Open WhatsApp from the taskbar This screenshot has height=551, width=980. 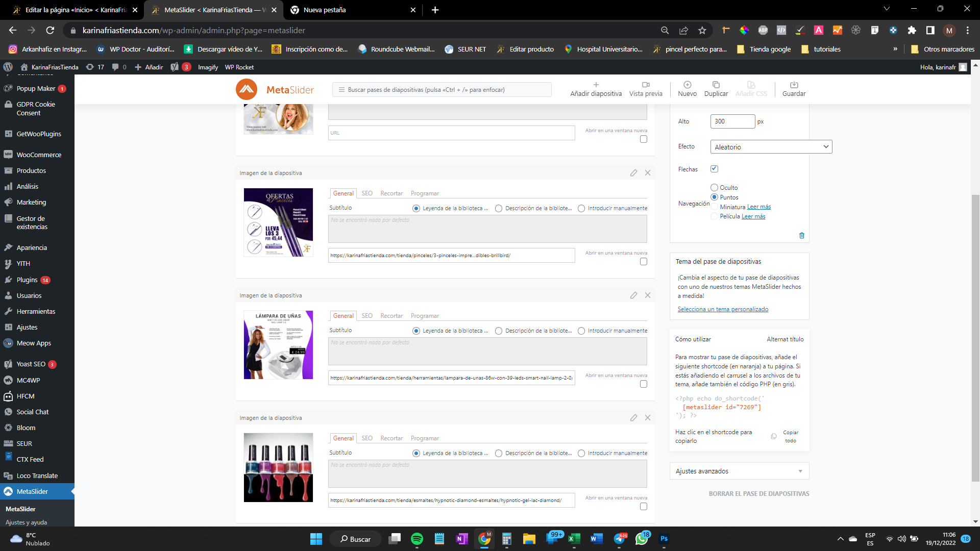click(642, 539)
